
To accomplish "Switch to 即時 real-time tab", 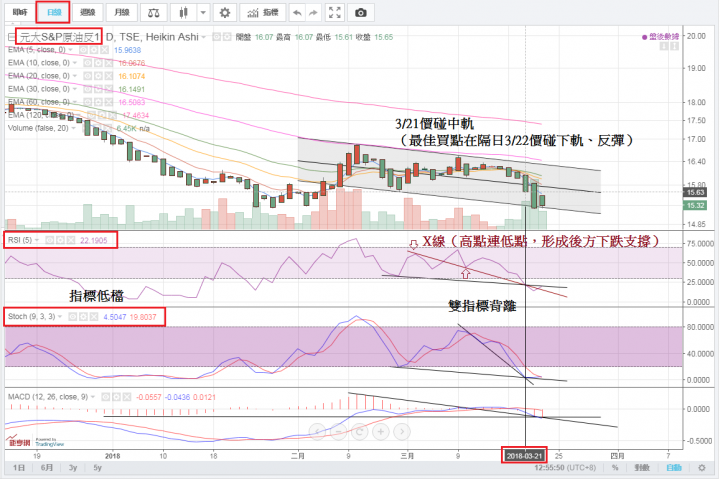I will pyautogui.click(x=20, y=12).
